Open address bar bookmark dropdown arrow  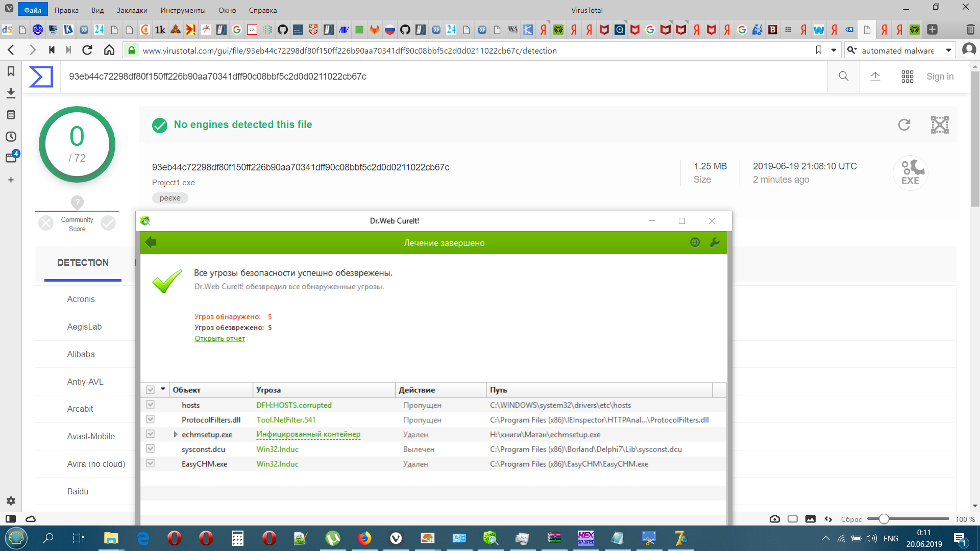(x=834, y=50)
